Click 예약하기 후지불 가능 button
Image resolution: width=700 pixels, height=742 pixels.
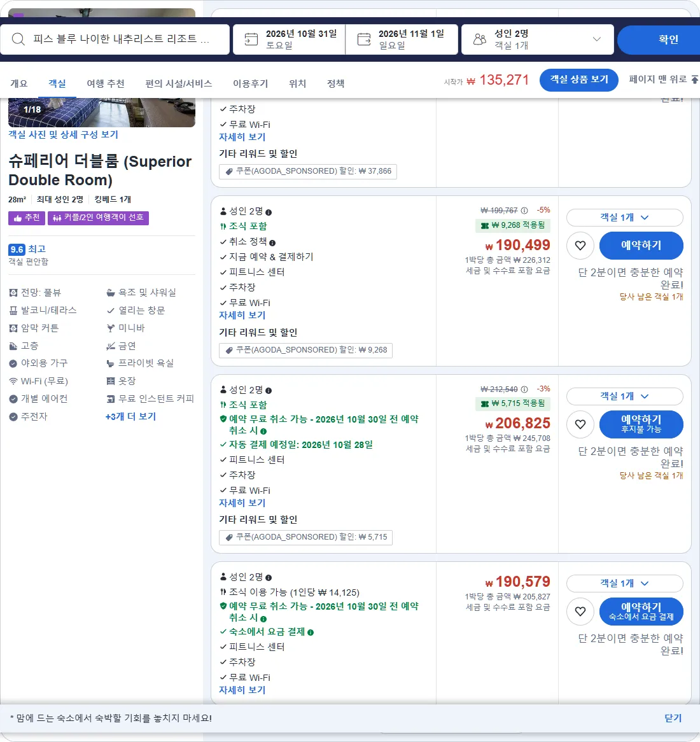coord(641,424)
